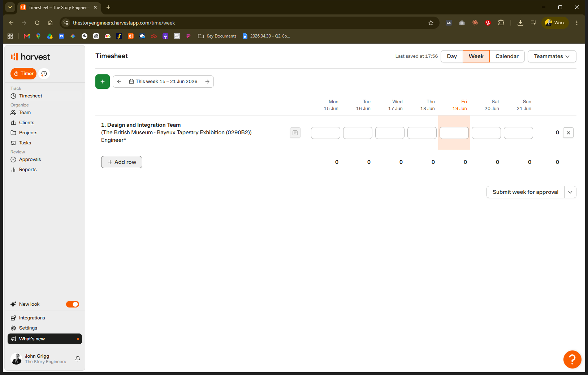588x375 pixels.
Task: Toggle the New look switch
Action: tap(73, 304)
